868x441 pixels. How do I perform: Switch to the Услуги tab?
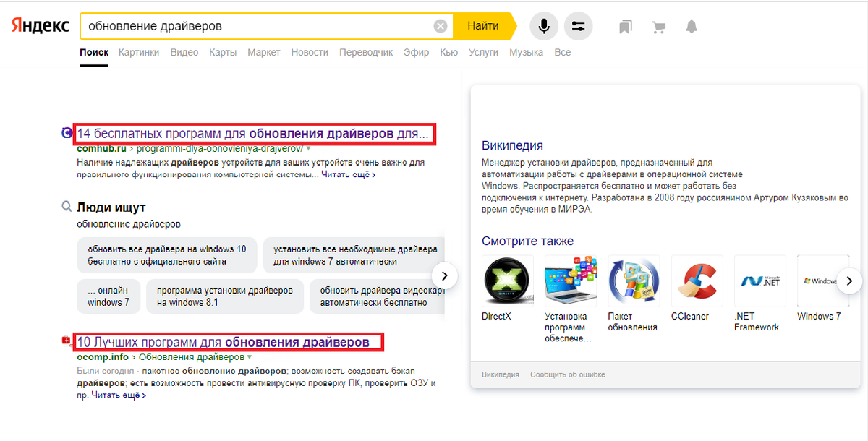pos(483,52)
